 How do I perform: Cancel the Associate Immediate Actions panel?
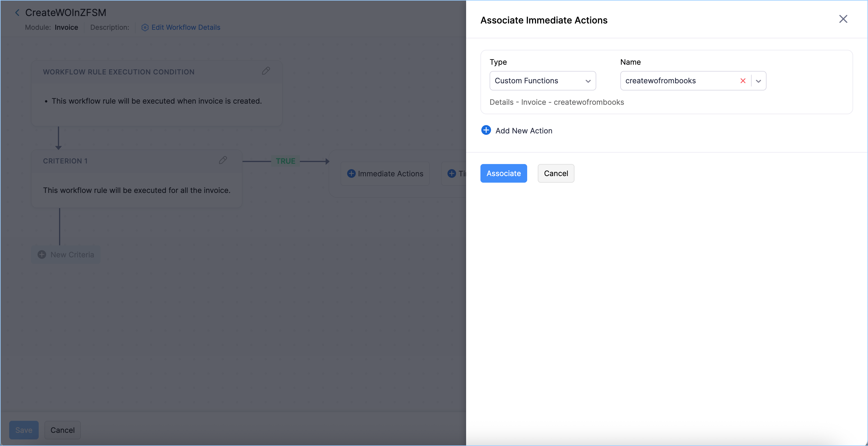click(x=556, y=173)
